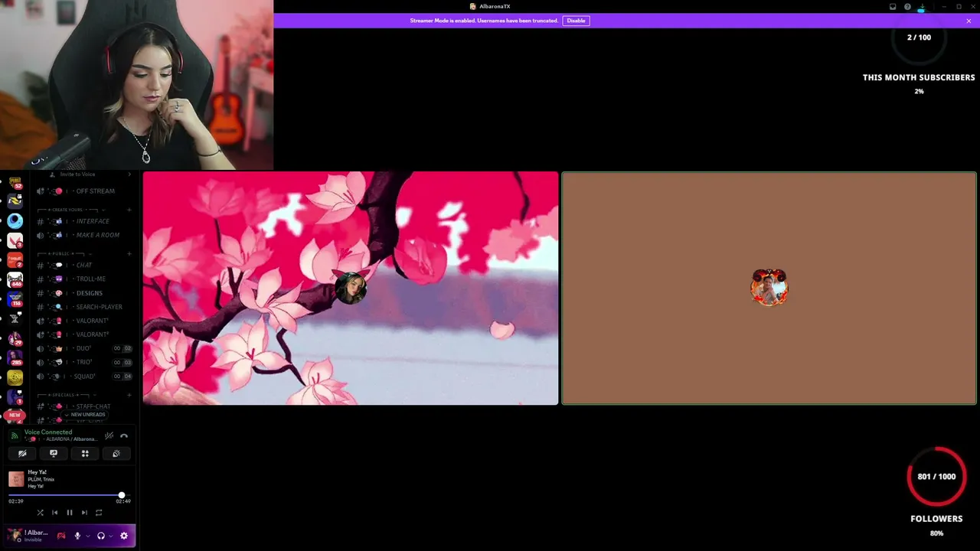Viewport: 980px width, 551px height.
Task: Open Discord user settings gear
Action: [x=124, y=536]
